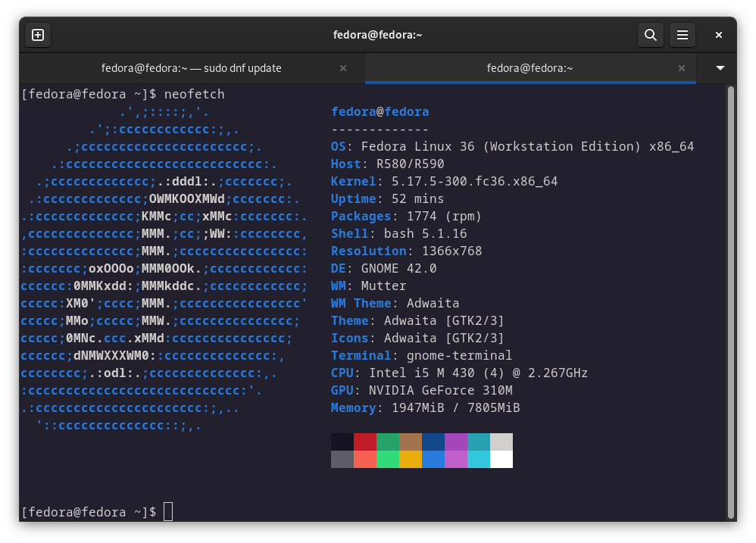This screenshot has height=543, width=756.
Task: Click the dark green color swatch
Action: pyautogui.click(x=388, y=442)
